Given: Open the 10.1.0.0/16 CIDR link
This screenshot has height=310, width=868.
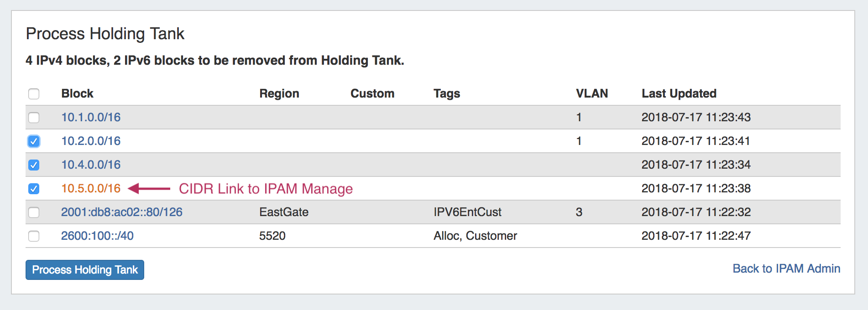Looking at the screenshot, I should (91, 118).
